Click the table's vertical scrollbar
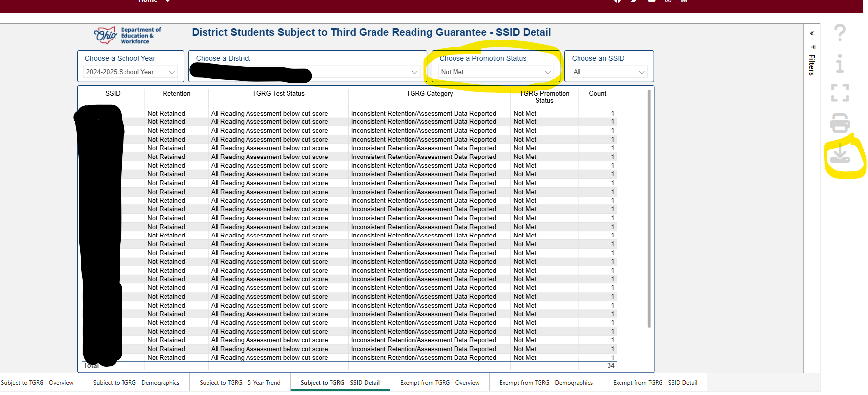This screenshot has height=395, width=868. (x=649, y=207)
